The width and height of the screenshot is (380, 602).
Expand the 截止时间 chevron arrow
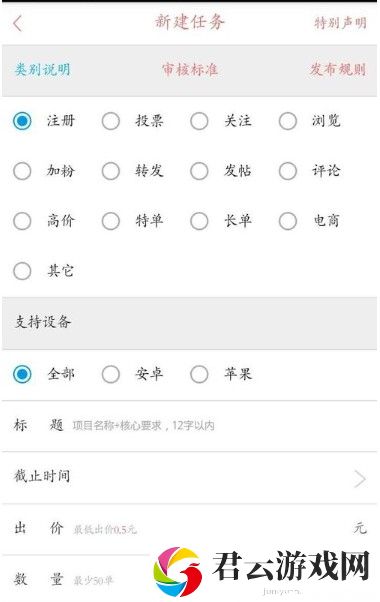(360, 479)
